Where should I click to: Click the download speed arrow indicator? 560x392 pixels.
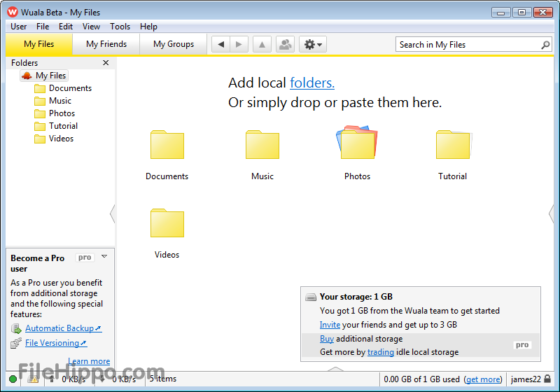tap(102, 379)
